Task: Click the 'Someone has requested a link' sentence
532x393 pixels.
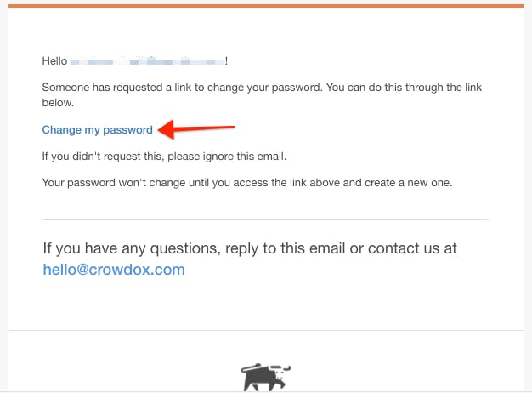Action: 262,94
